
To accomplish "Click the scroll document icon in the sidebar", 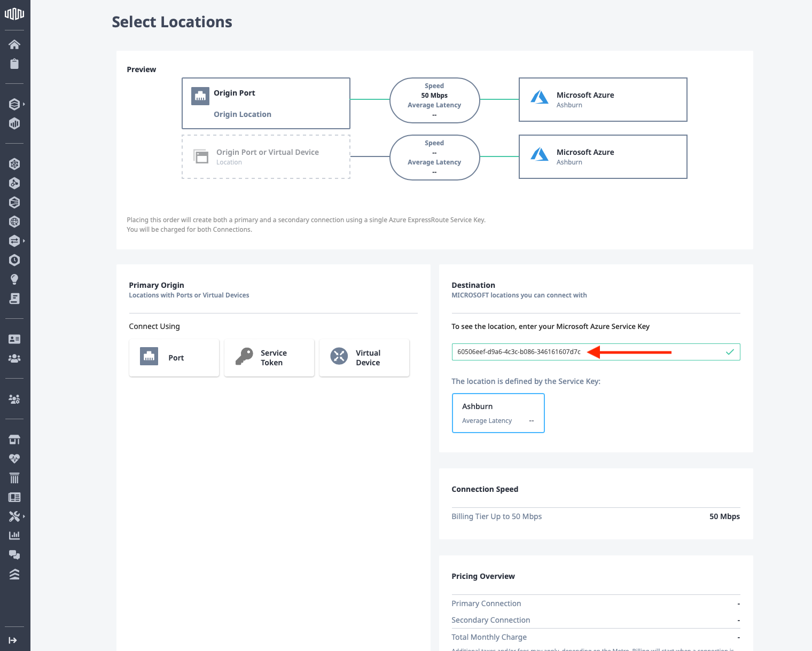I will pyautogui.click(x=14, y=299).
